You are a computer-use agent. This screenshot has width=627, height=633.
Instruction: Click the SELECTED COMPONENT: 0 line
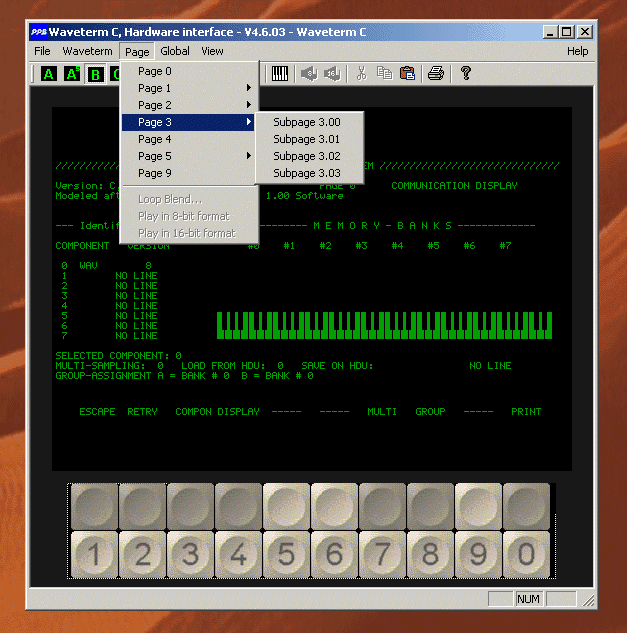[x=118, y=356]
